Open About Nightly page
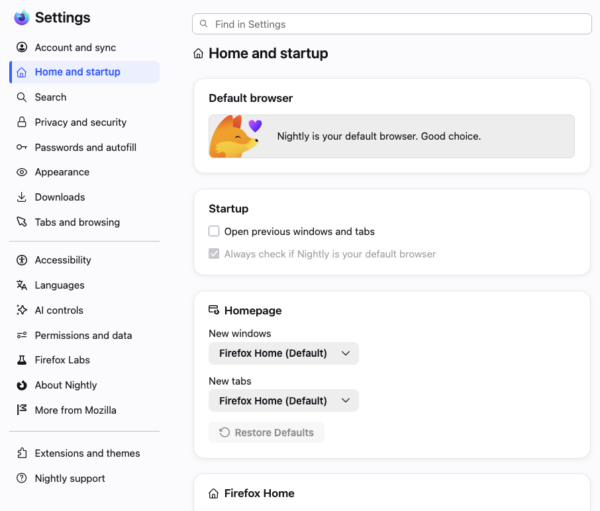This screenshot has width=600, height=511. coord(84,385)
